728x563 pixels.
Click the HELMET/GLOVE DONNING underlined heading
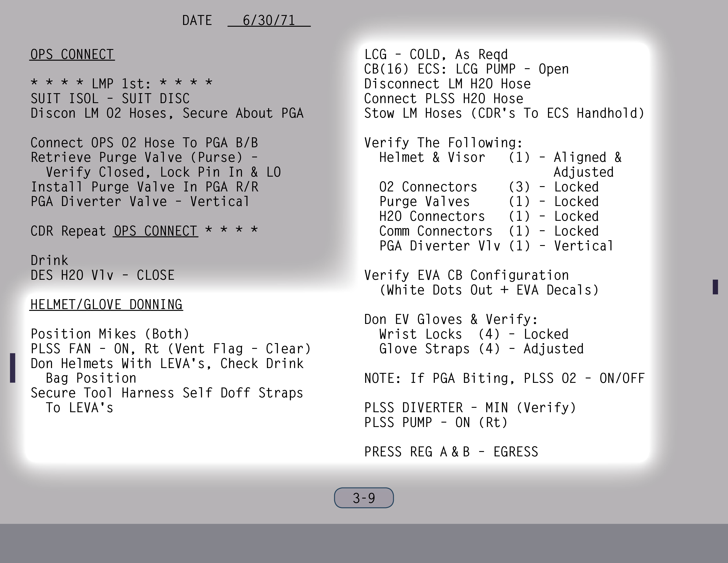click(106, 304)
